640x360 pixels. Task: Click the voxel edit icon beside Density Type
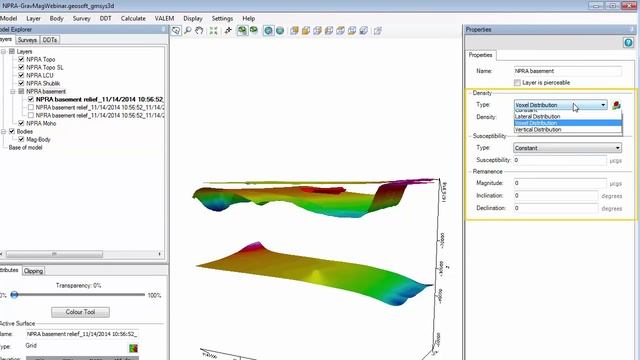pyautogui.click(x=616, y=105)
